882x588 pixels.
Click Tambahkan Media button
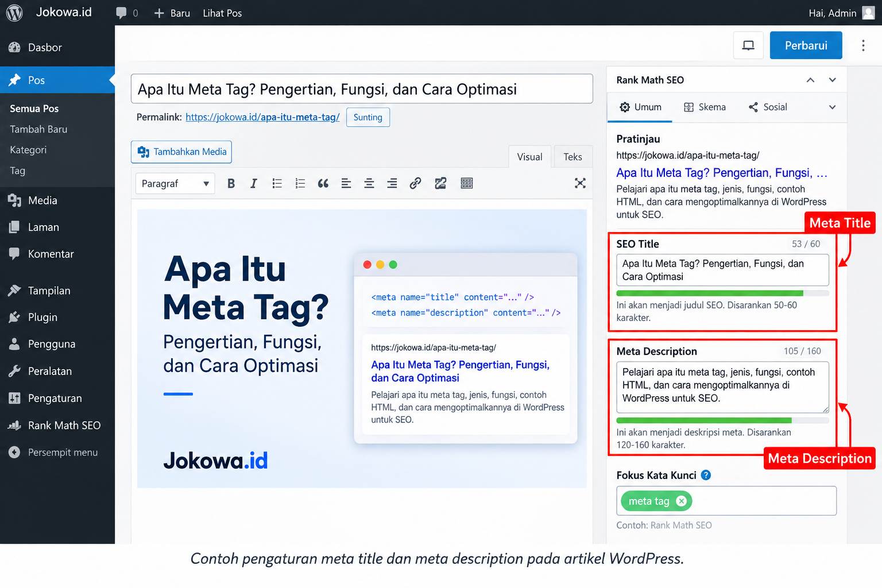[x=181, y=152]
